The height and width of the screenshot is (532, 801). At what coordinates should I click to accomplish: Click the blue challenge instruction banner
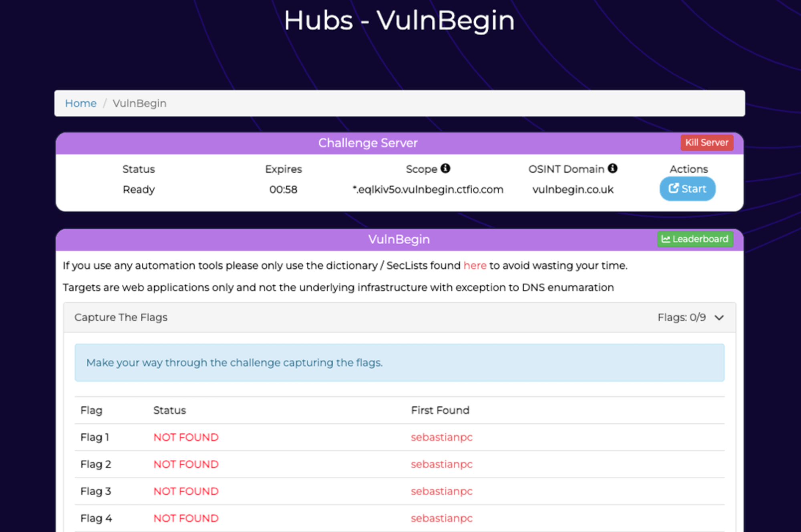coord(399,363)
